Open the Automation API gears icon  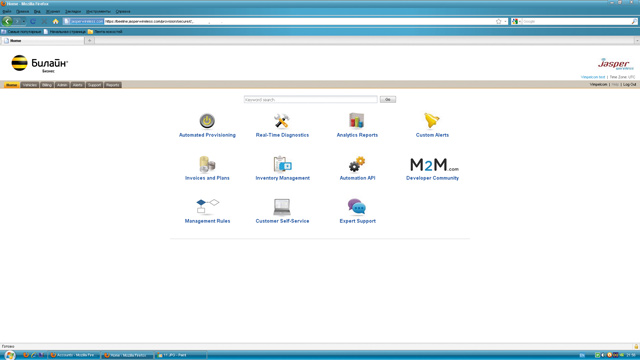click(357, 164)
